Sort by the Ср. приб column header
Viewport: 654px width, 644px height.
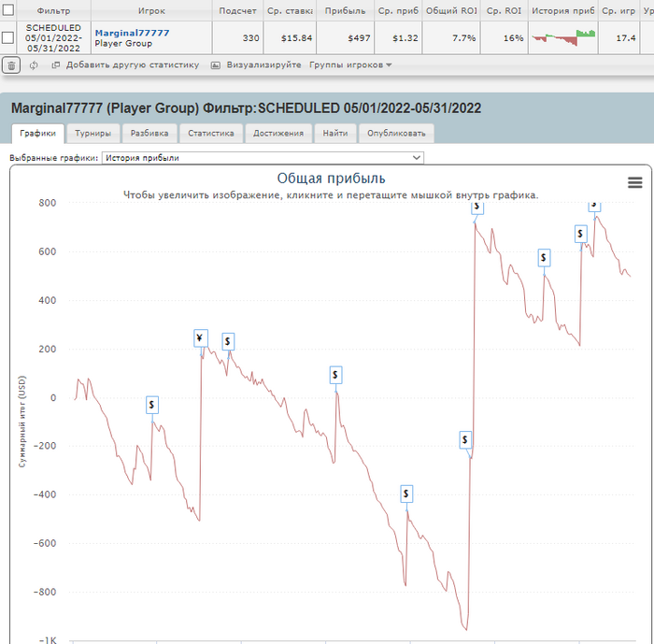pyautogui.click(x=398, y=11)
